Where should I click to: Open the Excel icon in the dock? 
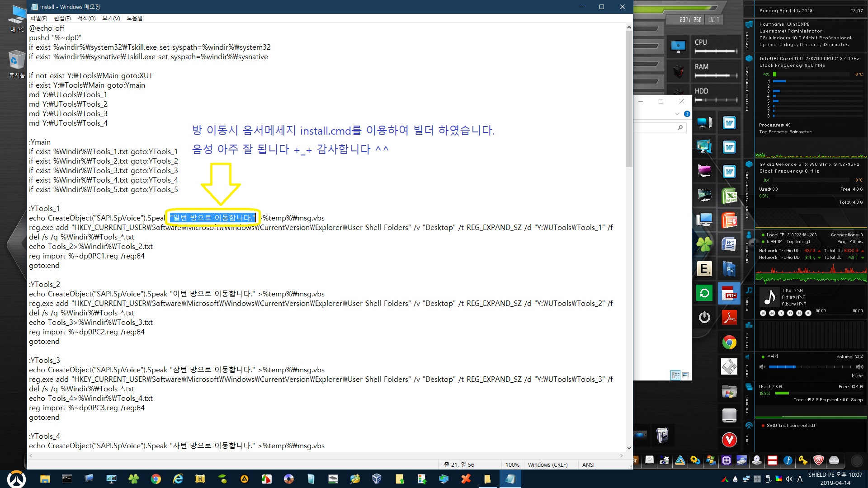pyautogui.click(x=729, y=196)
